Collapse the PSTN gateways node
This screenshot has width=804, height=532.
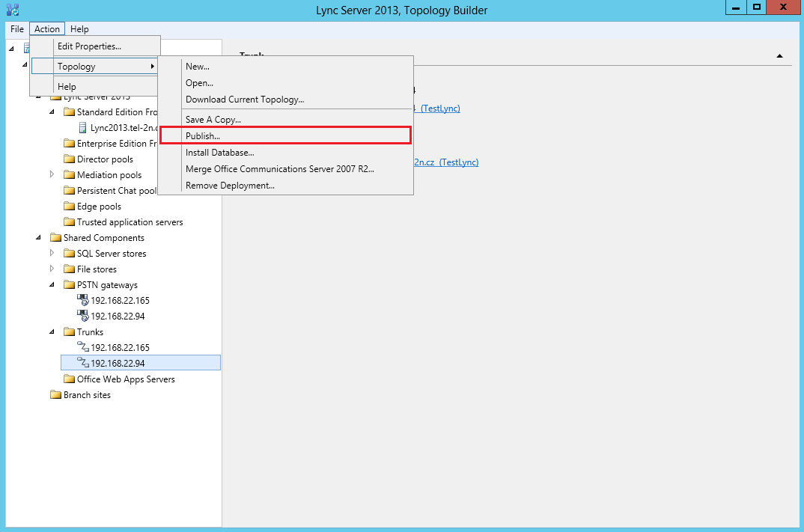click(52, 284)
